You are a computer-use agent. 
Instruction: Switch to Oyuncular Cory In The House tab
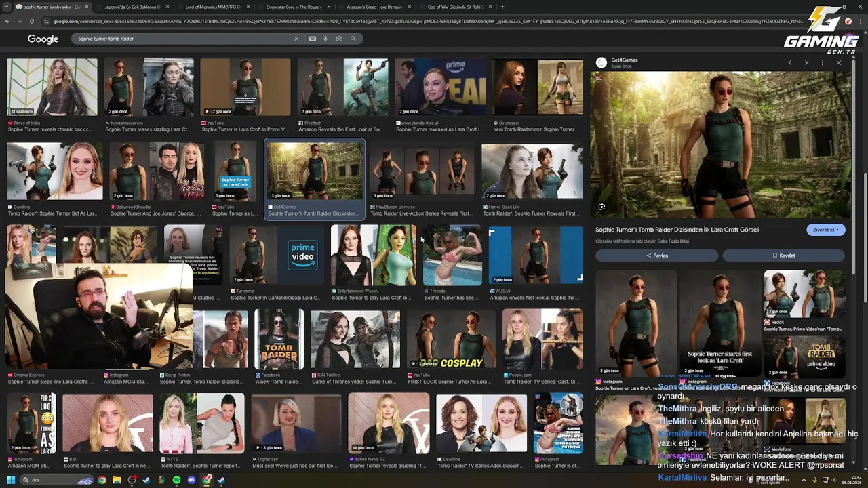click(x=294, y=7)
